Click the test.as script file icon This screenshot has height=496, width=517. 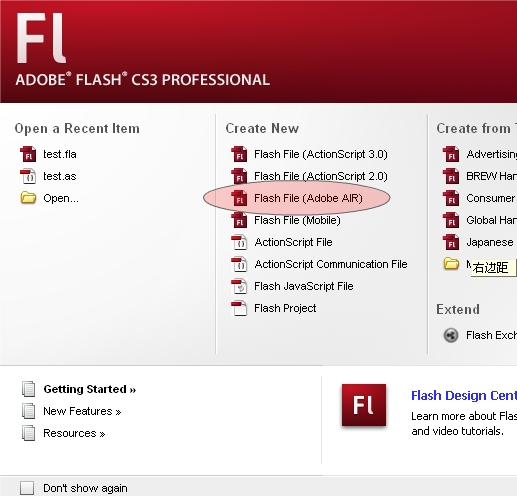(28, 176)
